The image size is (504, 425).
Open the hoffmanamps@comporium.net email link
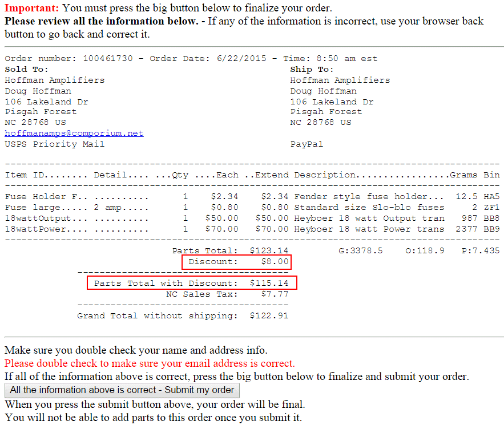pos(74,133)
